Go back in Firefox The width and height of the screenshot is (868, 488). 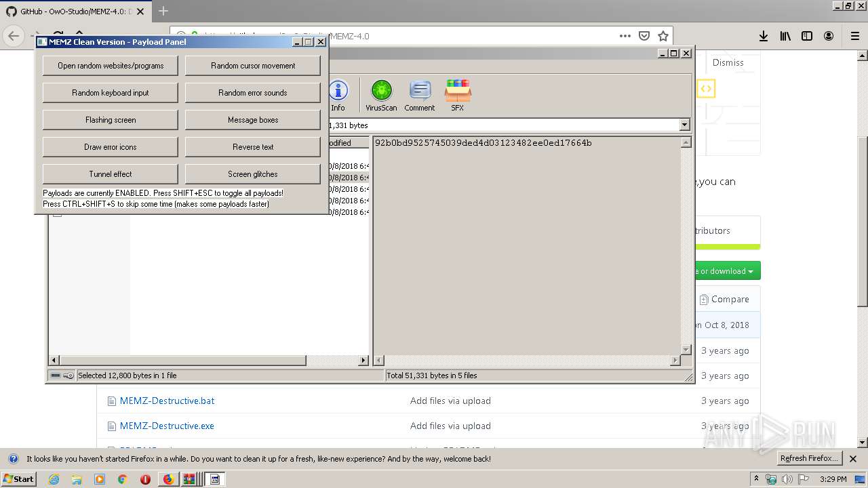14,36
